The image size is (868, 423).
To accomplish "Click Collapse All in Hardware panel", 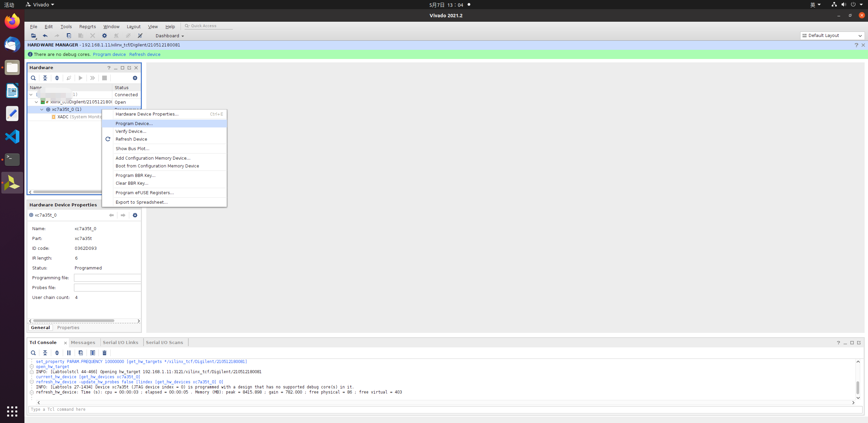I will click(45, 78).
